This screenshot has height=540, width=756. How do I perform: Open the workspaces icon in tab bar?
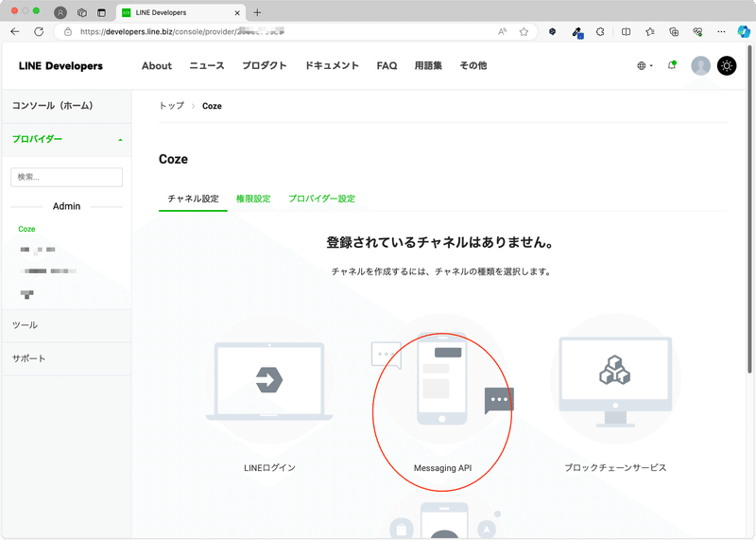click(x=82, y=12)
